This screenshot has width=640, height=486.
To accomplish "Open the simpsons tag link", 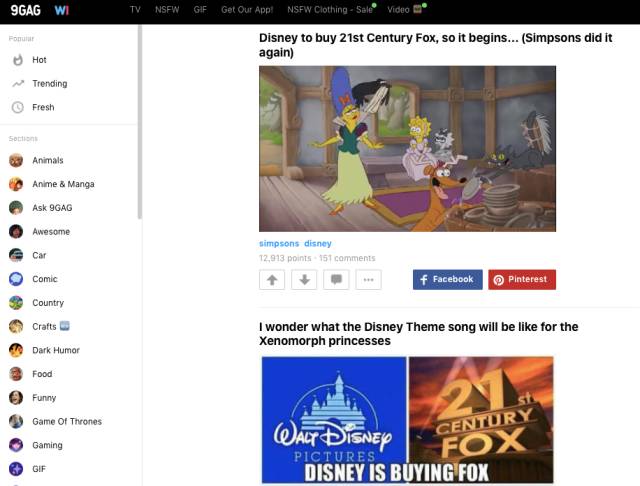I will [279, 243].
